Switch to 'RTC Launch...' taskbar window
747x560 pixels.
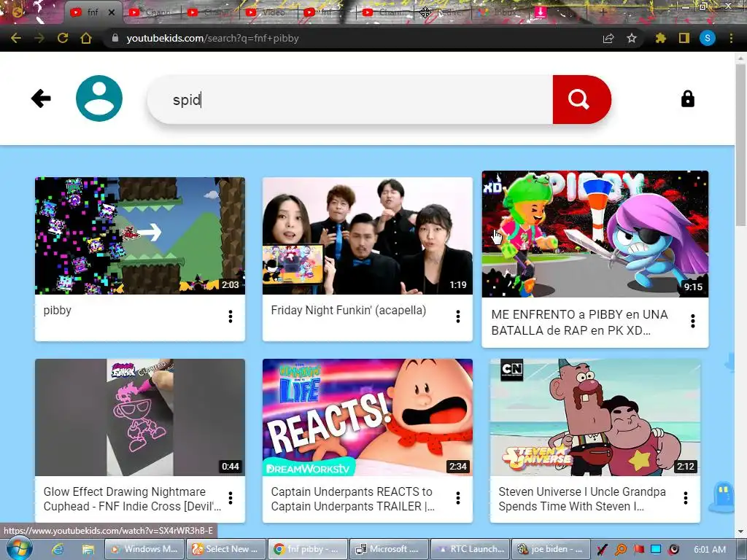pyautogui.click(x=471, y=549)
